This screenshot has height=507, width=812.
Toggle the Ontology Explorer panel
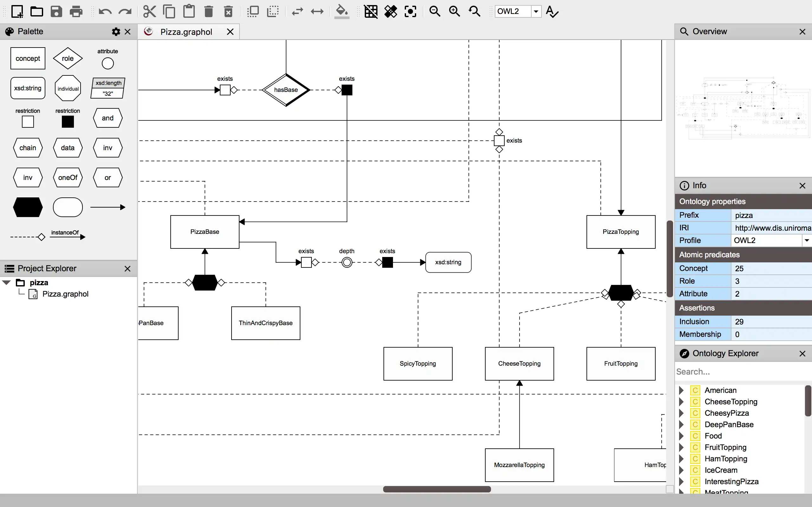point(803,353)
